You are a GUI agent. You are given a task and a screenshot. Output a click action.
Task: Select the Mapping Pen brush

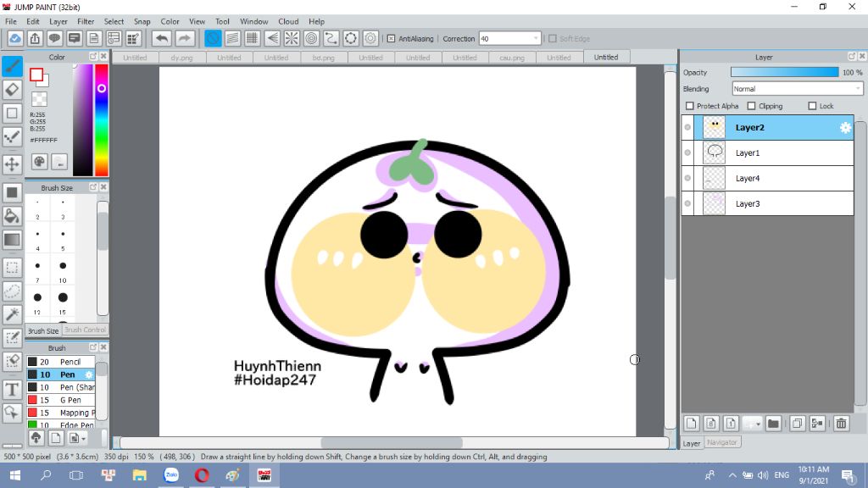[60, 413]
